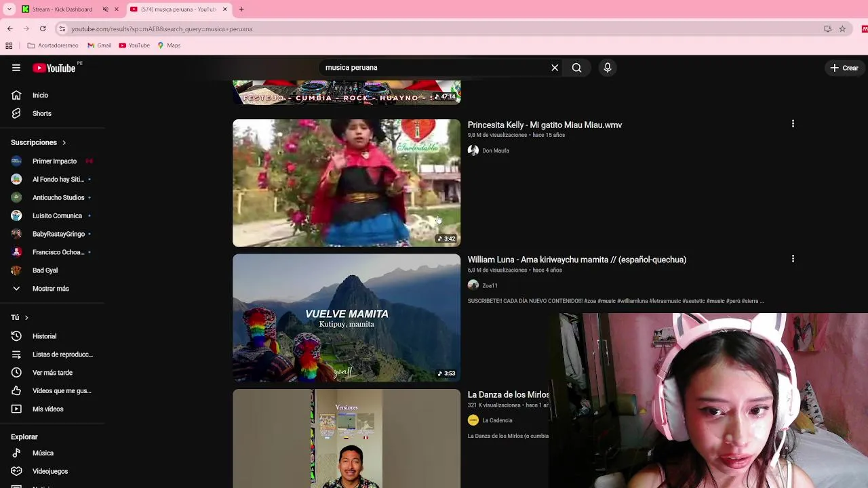Image resolution: width=868 pixels, height=488 pixels.
Task: Visit the La Cadencia channel
Action: pos(497,420)
